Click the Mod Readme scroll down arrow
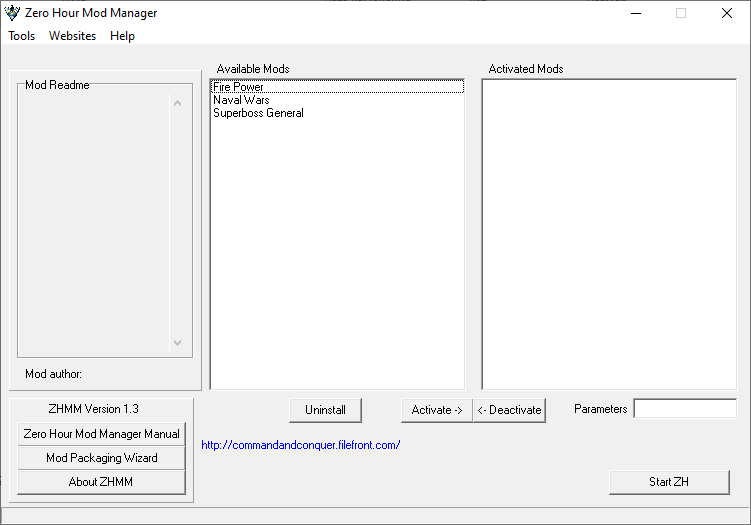This screenshot has width=751, height=525. tap(178, 342)
